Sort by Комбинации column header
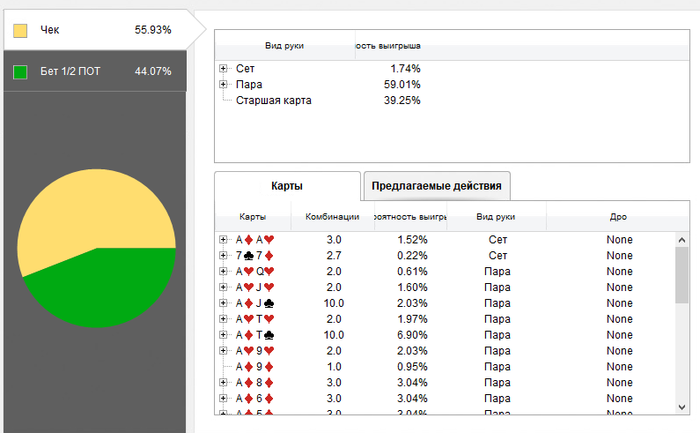700x433 pixels. 332,216
